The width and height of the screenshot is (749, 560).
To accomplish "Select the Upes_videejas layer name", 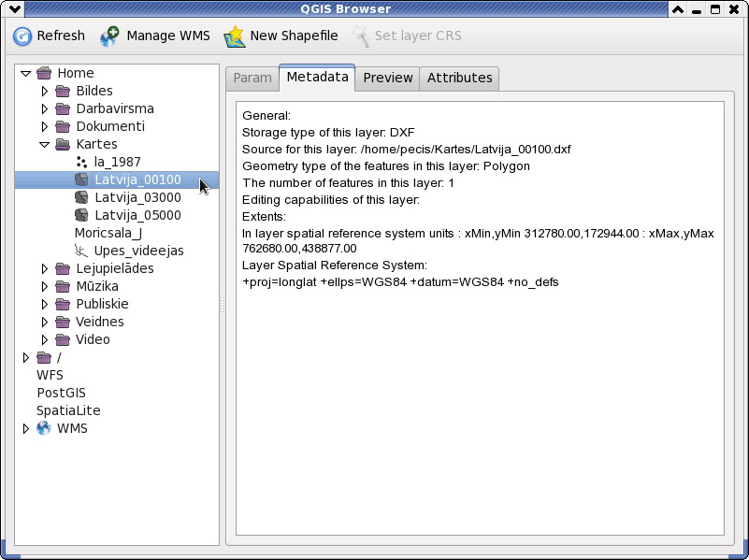I will click(x=138, y=251).
